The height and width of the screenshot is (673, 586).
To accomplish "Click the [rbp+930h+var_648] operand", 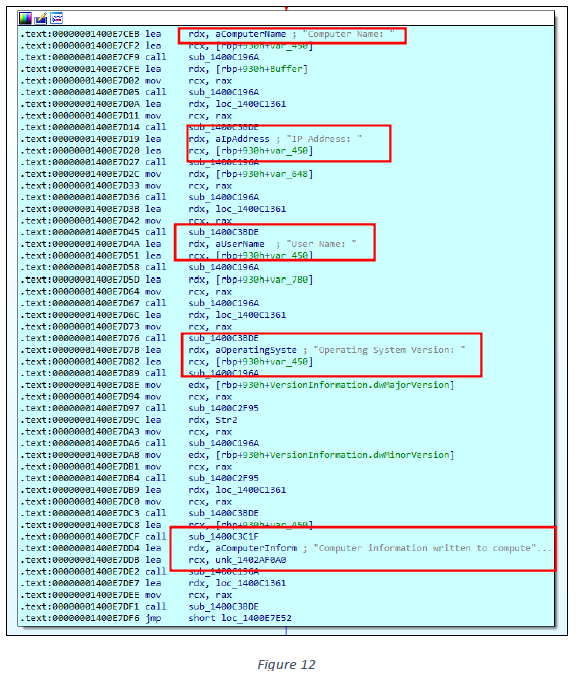I will click(264, 174).
